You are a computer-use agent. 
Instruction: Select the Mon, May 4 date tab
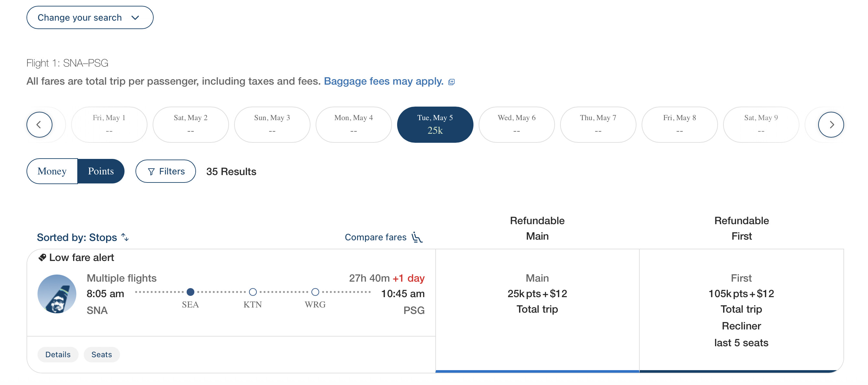pyautogui.click(x=353, y=125)
